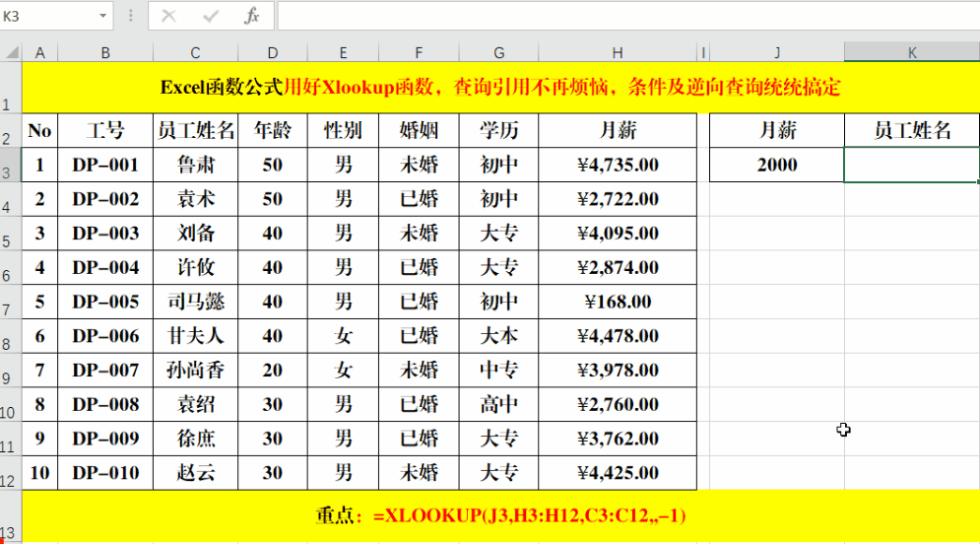
Task: Select column F header
Action: 419,53
